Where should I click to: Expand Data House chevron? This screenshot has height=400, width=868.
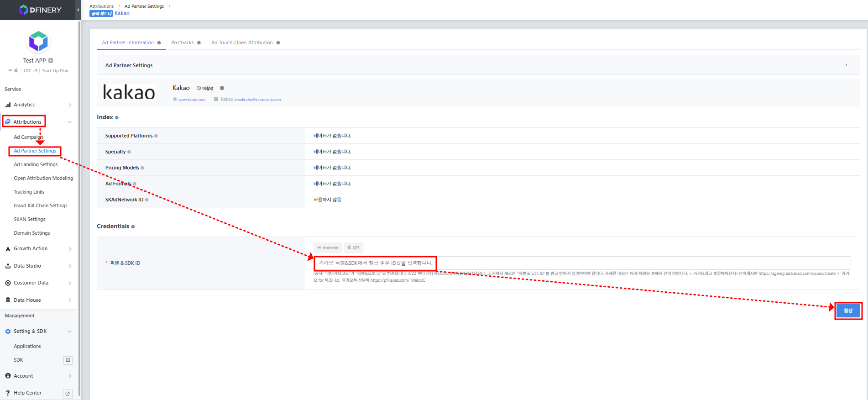[x=70, y=300]
